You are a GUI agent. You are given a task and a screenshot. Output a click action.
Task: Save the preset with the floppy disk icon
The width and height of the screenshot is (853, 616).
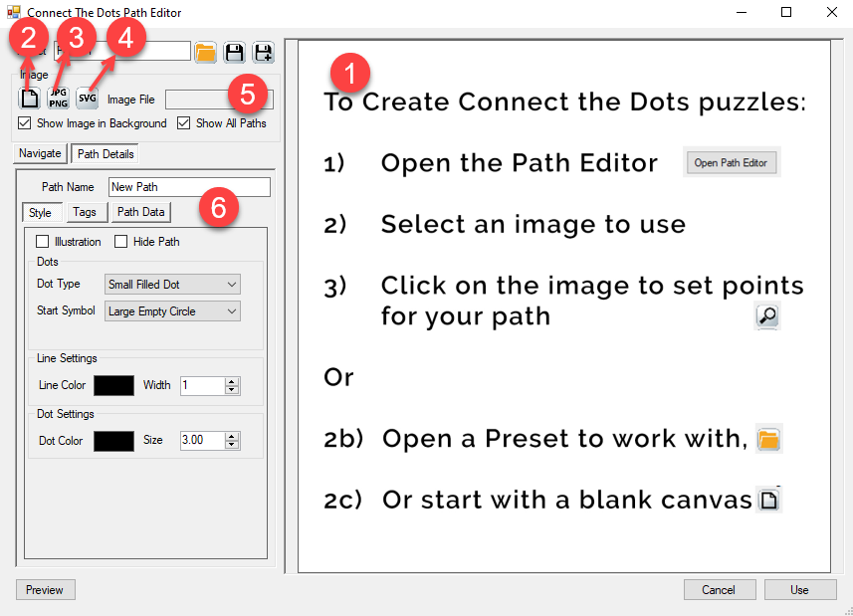click(234, 53)
